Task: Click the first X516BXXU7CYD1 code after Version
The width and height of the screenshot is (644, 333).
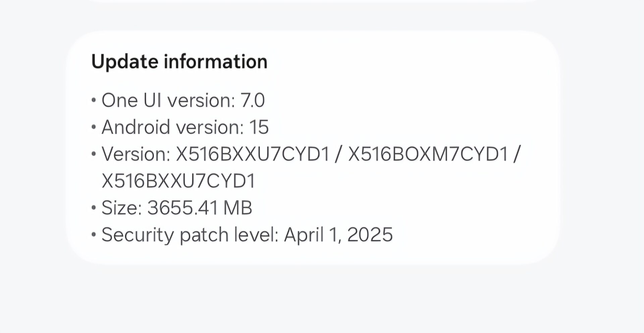Action: (x=253, y=154)
